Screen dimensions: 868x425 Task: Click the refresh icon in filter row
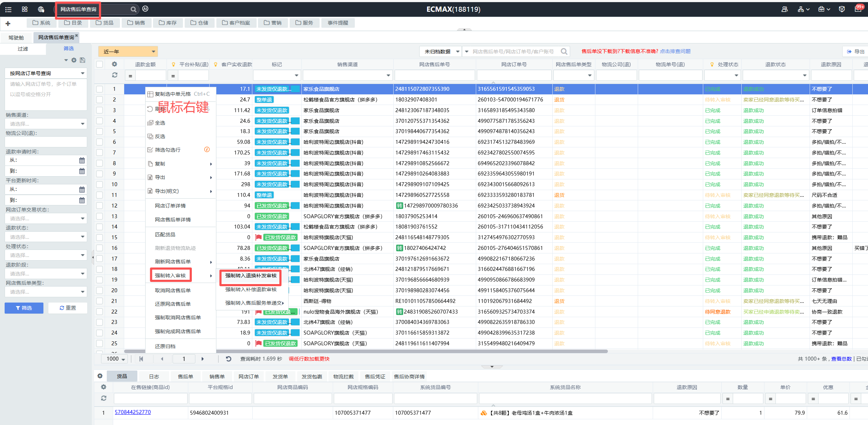click(115, 75)
